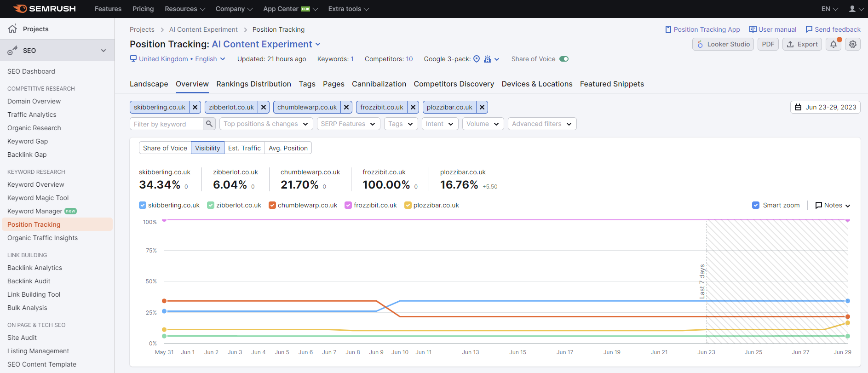This screenshot has height=373, width=868.
Task: Remove the plozzibar.co.uk competitor chip
Action: 482,107
